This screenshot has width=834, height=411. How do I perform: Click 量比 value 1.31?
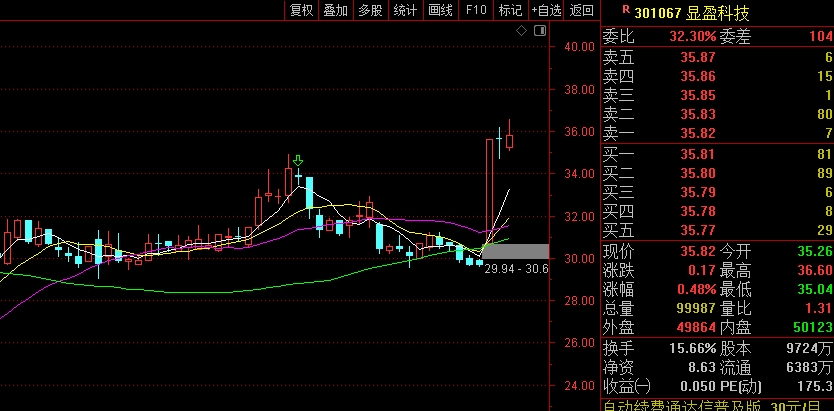click(819, 308)
